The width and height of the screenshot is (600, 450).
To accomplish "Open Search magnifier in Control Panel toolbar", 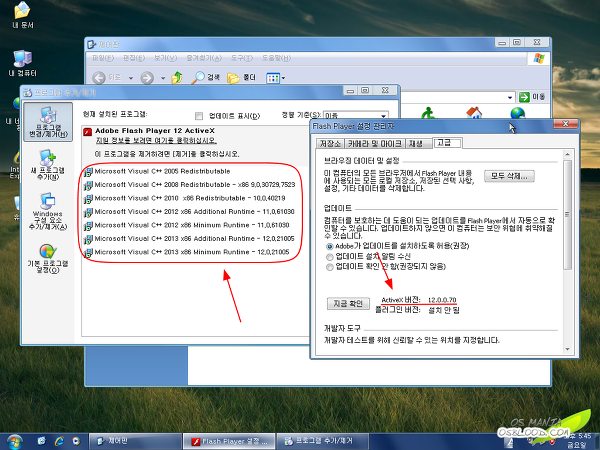I will click(198, 78).
